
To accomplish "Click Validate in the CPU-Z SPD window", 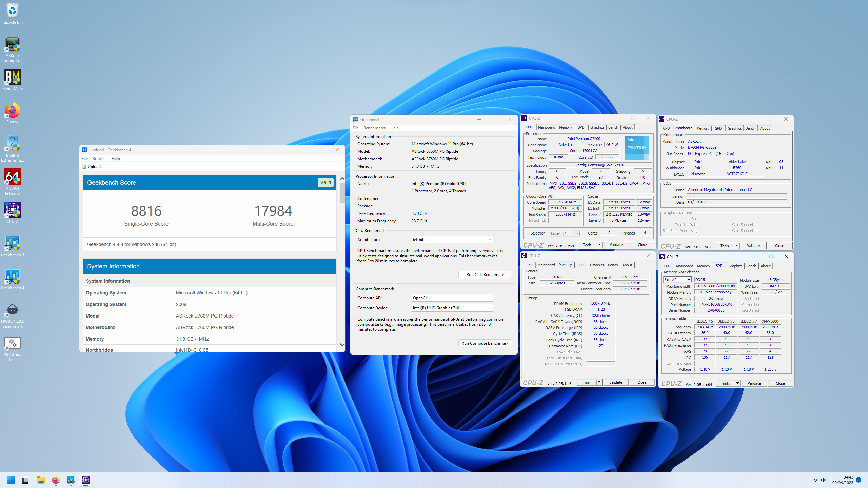I will click(754, 383).
